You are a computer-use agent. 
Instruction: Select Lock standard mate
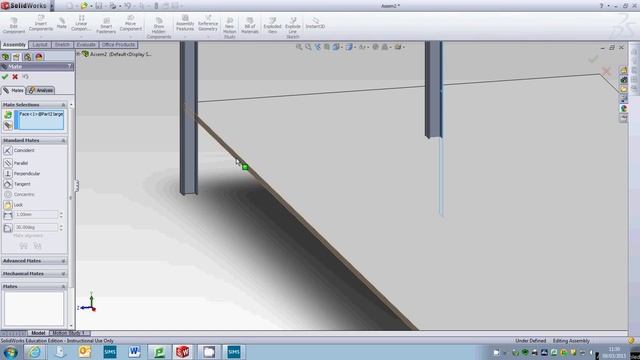(x=13, y=205)
